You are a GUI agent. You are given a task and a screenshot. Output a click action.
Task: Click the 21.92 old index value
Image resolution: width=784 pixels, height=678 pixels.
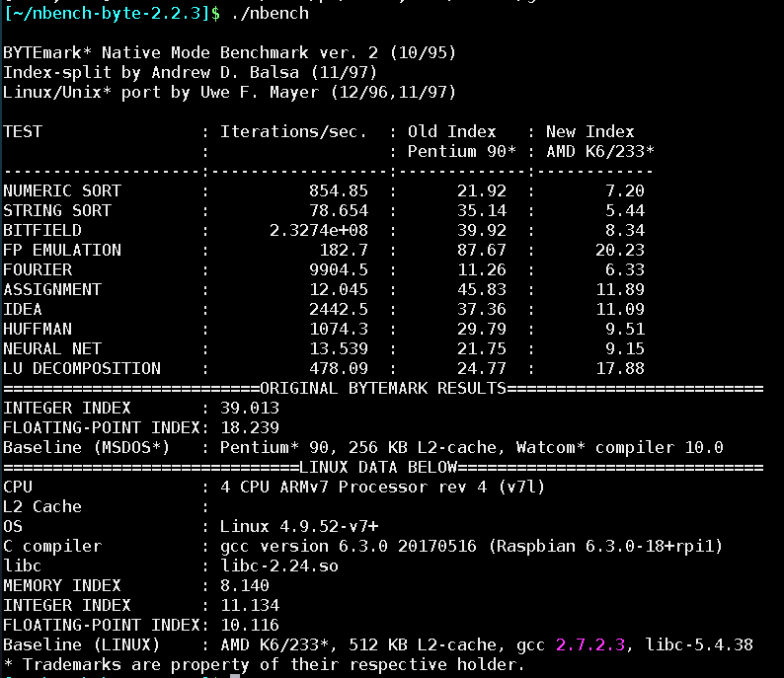tap(482, 190)
